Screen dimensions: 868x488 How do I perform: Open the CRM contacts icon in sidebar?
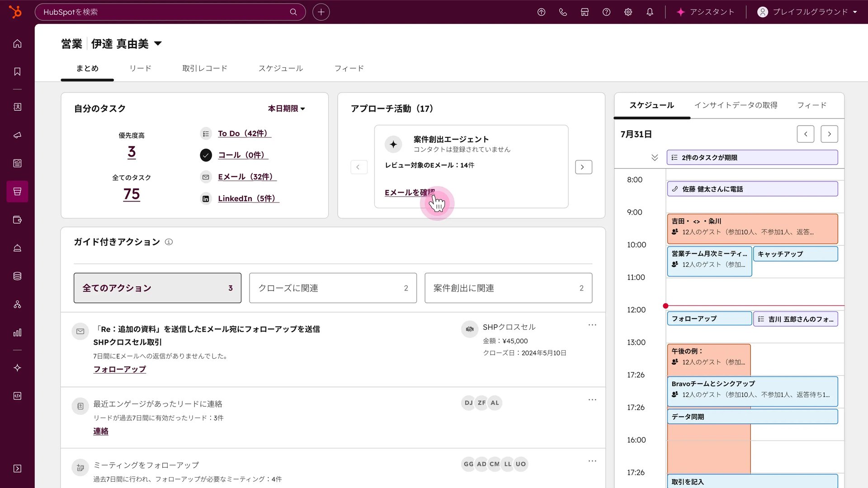(x=17, y=107)
